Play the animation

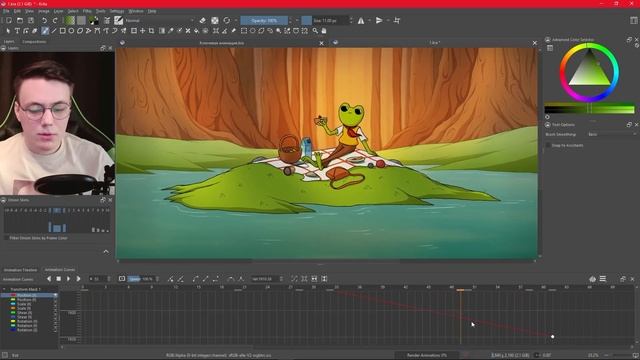click(x=68, y=279)
